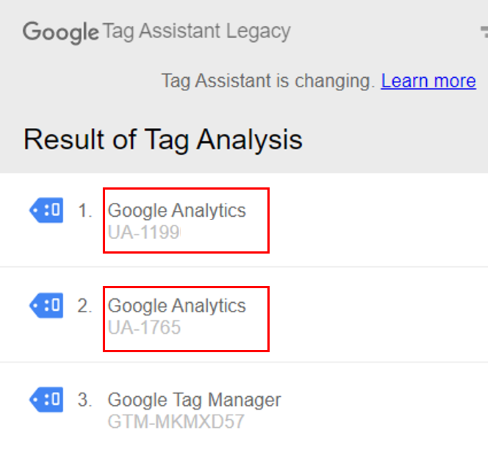Viewport: 488px width, 450px height.
Task: Open the second Google Analytics tag result
Action: coord(177,306)
